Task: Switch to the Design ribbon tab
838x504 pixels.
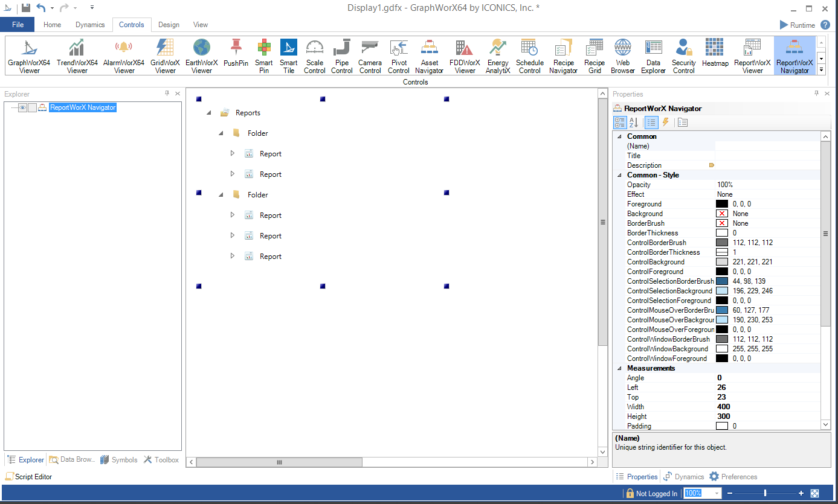Action: pos(169,25)
